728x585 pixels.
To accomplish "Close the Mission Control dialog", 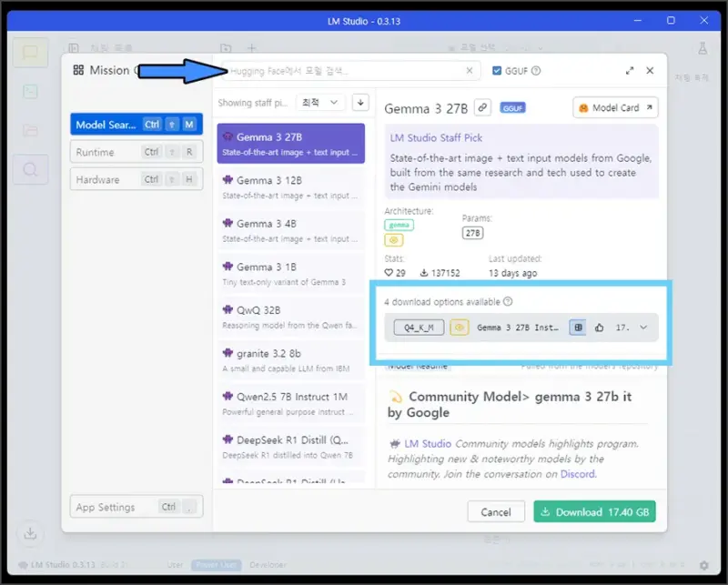I will 650,71.
